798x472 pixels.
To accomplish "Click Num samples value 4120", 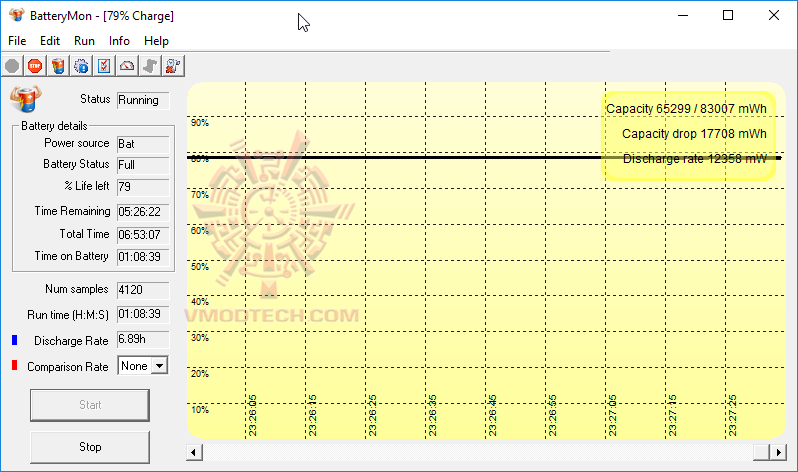I will tap(143, 290).
